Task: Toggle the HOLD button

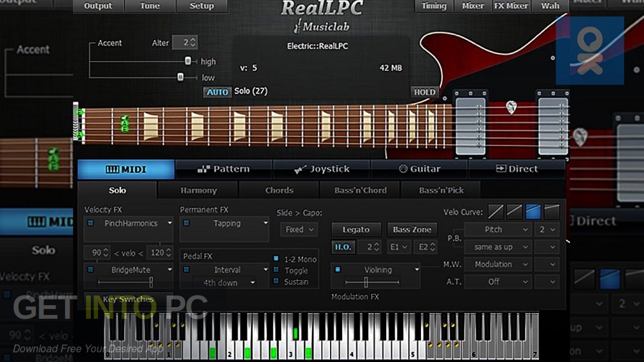Action: pyautogui.click(x=424, y=92)
